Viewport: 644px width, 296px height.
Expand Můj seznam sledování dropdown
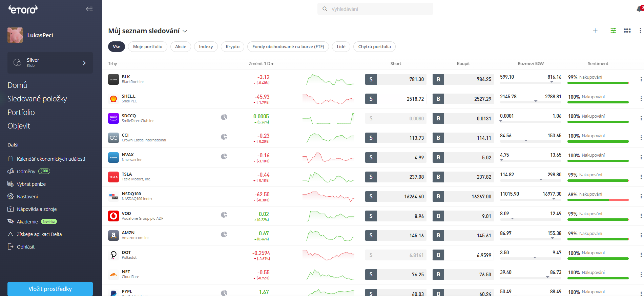tap(185, 31)
